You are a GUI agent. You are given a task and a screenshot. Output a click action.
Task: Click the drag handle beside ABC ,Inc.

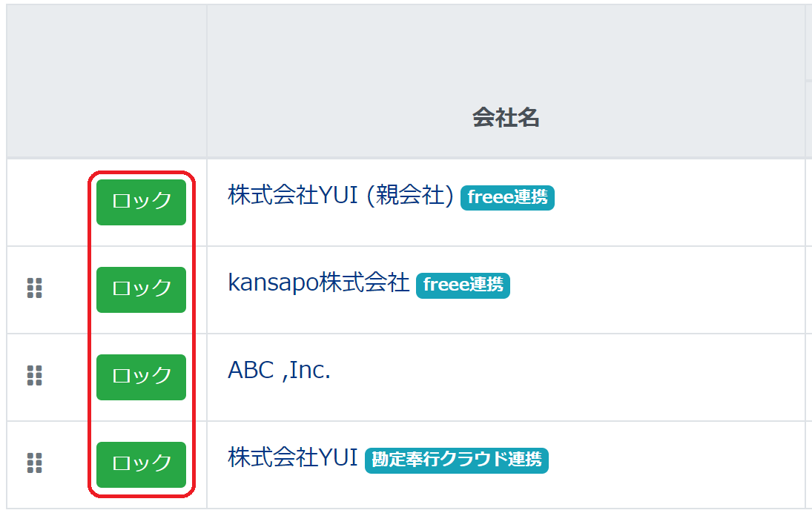[35, 376]
